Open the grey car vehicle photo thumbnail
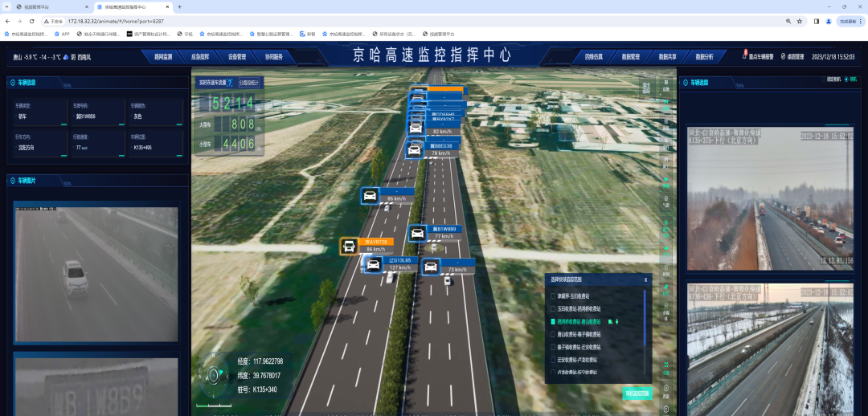Screen dimensions: 868x416 click(x=96, y=274)
